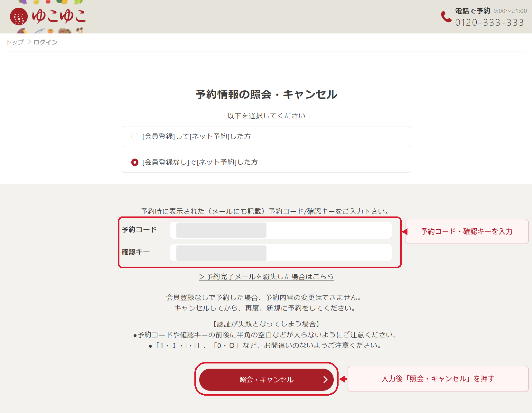Click the 電話で予約 header text
The width and height of the screenshot is (532, 413).
(x=472, y=11)
